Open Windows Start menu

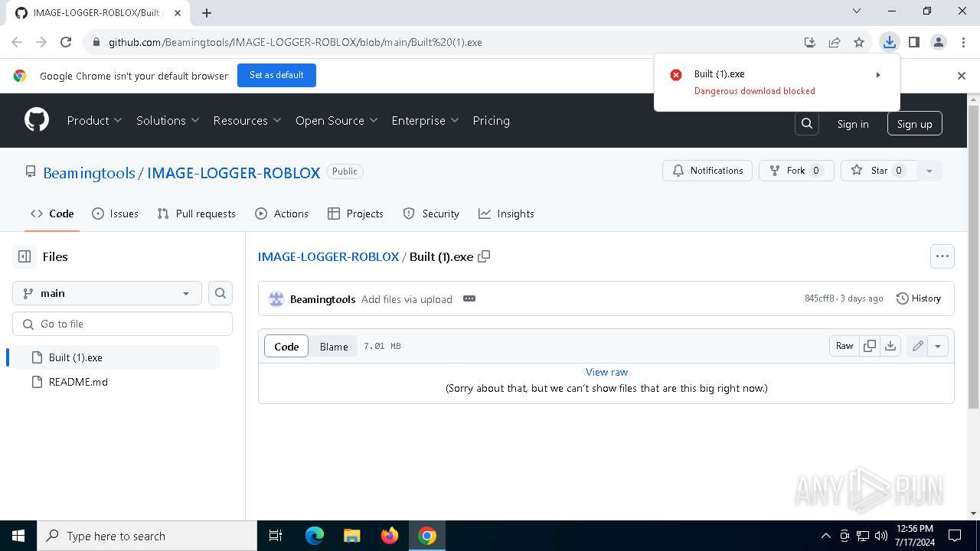pos(18,536)
